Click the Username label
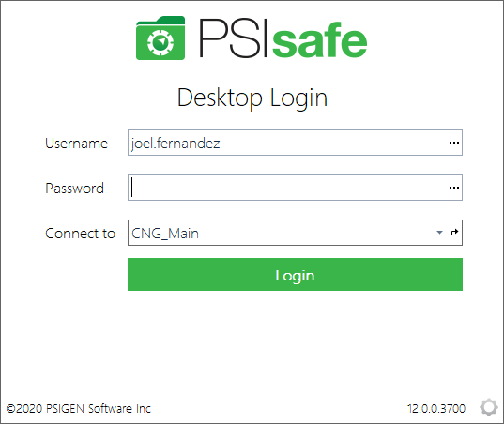Image resolution: width=504 pixels, height=424 pixels. (x=76, y=144)
